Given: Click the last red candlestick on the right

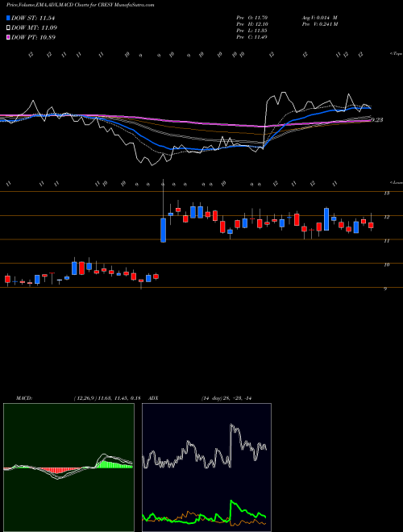Looking at the screenshot, I should point(371,225).
